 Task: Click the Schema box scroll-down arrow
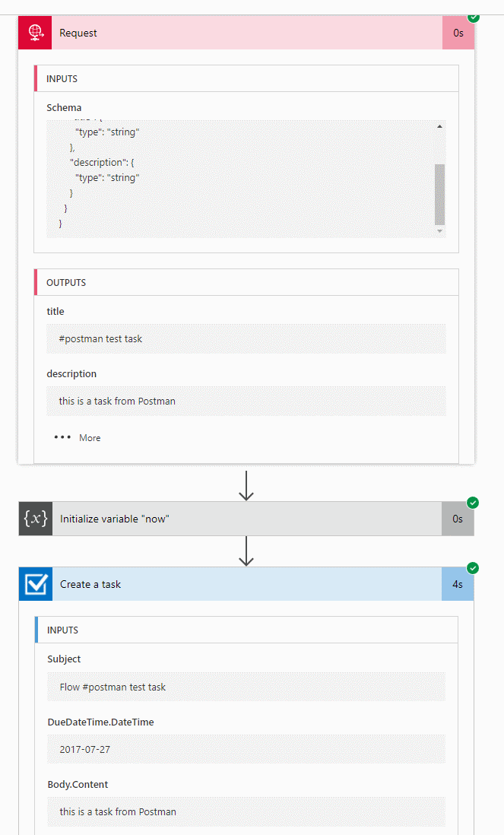[x=439, y=230]
